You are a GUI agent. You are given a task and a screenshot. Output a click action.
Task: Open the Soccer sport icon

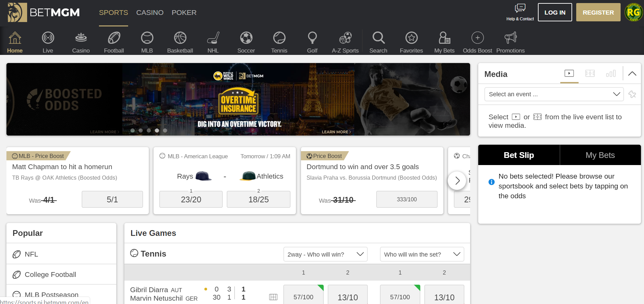click(246, 38)
